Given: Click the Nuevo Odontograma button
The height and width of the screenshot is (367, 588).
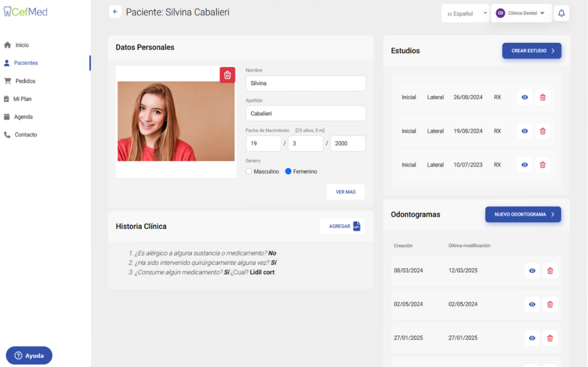Looking at the screenshot, I should tap(523, 214).
